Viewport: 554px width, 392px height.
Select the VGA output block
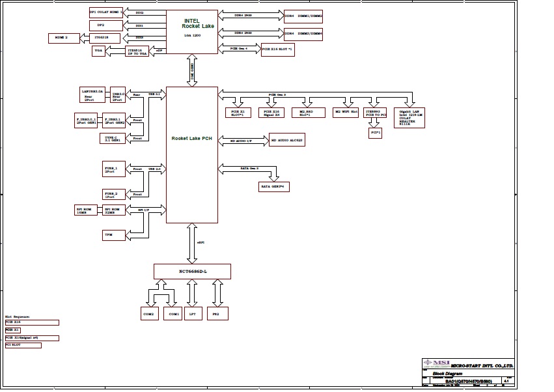[x=99, y=50]
